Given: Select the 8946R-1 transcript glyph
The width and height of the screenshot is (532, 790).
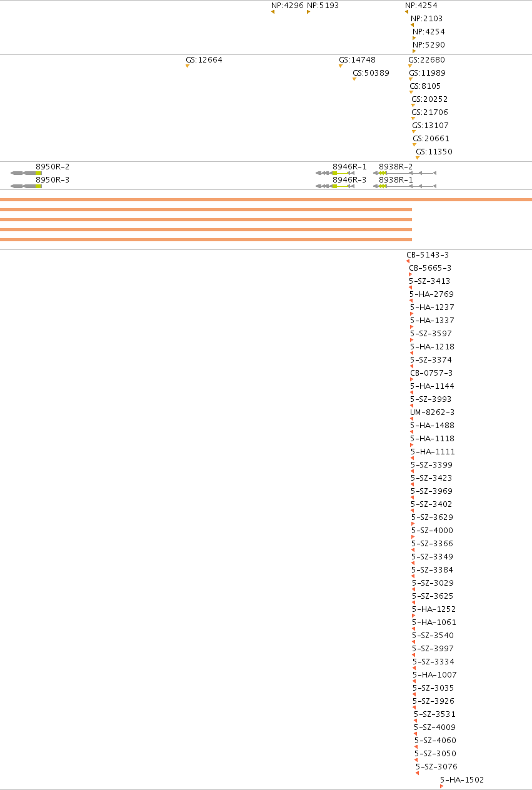Looking at the screenshot, I should point(335,172).
